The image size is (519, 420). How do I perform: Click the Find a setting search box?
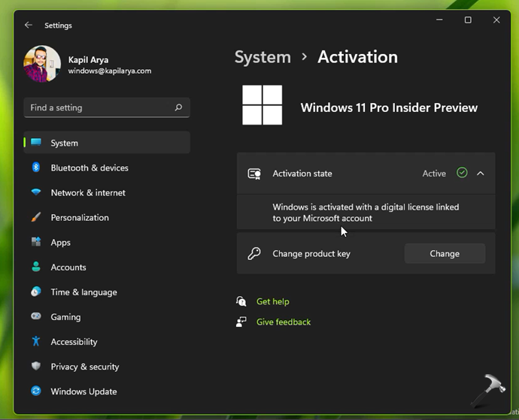[x=98, y=107]
